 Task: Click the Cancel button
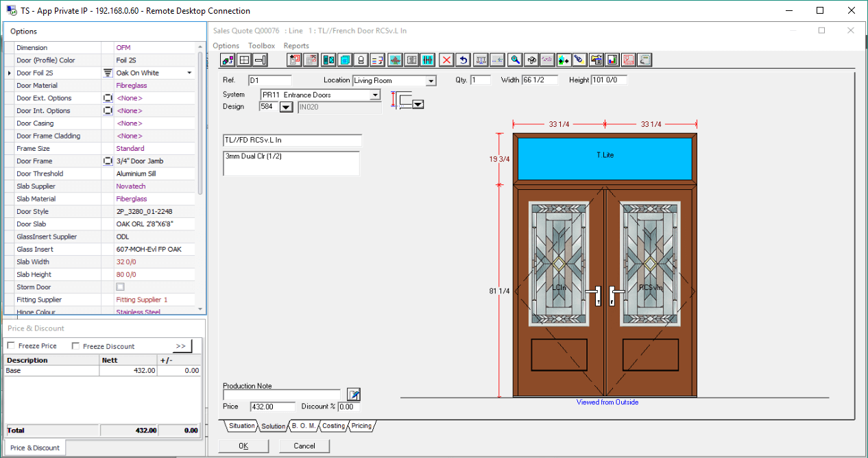304,446
